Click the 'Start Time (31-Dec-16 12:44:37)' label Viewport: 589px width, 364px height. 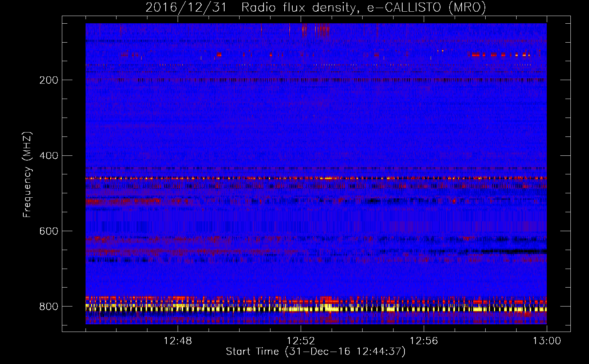(x=316, y=352)
